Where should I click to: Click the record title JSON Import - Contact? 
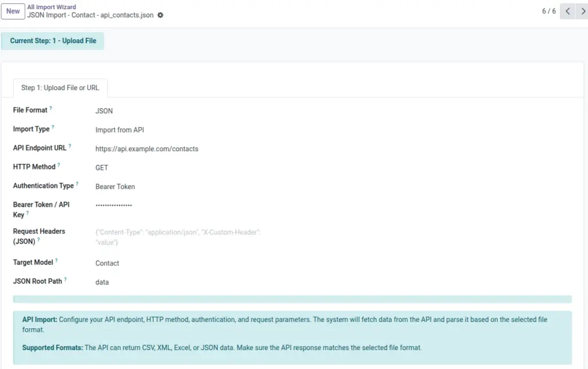coord(90,15)
